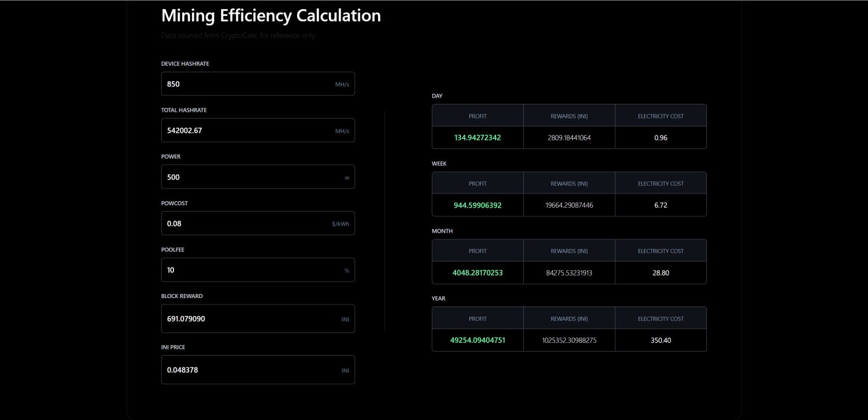868x420 pixels.
Task: Click the daily profit value 134.94272342
Action: click(478, 138)
